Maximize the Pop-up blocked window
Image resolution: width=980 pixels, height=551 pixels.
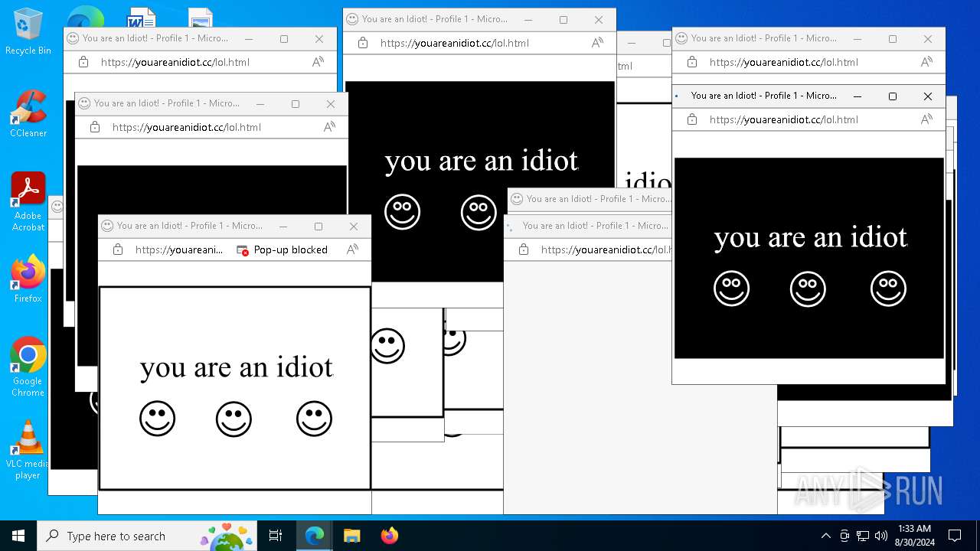pos(318,227)
